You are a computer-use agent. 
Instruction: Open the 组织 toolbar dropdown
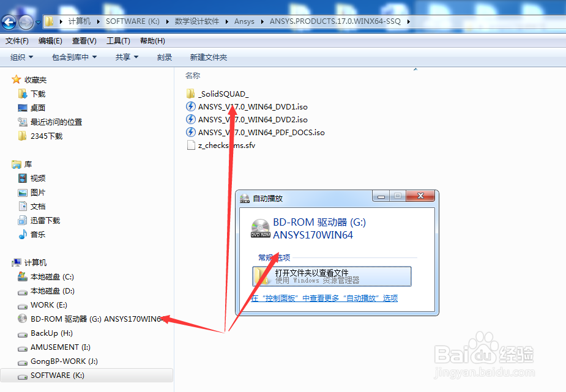tap(21, 57)
